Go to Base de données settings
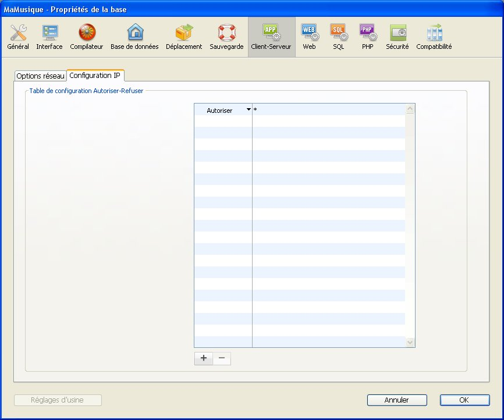This screenshot has height=420, width=504. point(134,37)
